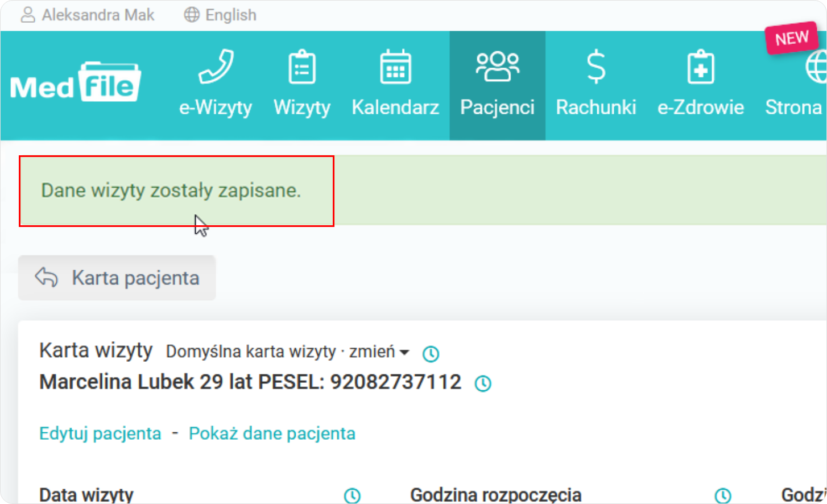Screen dimensions: 827x504
Task: Click the Rachunki dollar icon
Action: coord(596,67)
